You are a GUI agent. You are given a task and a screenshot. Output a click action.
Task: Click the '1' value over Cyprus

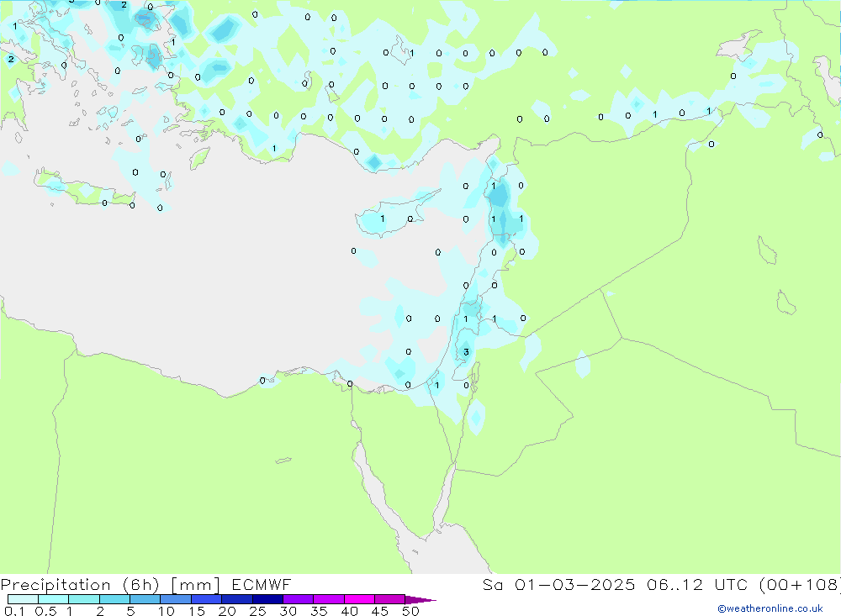click(x=383, y=218)
